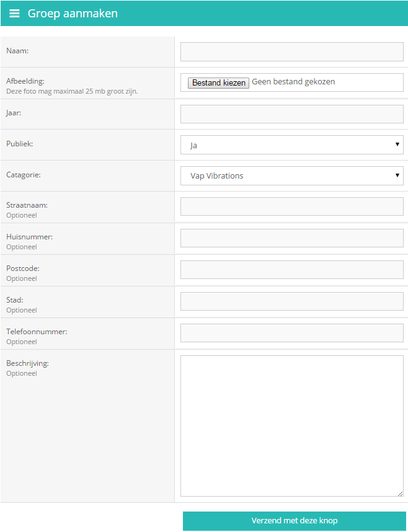Viewport: 408px width, 532px height.
Task: Click the Beschrijving label
Action: pos(27,363)
